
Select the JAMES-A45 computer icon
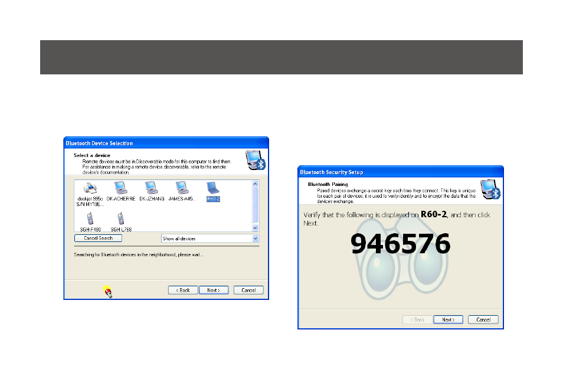182,188
